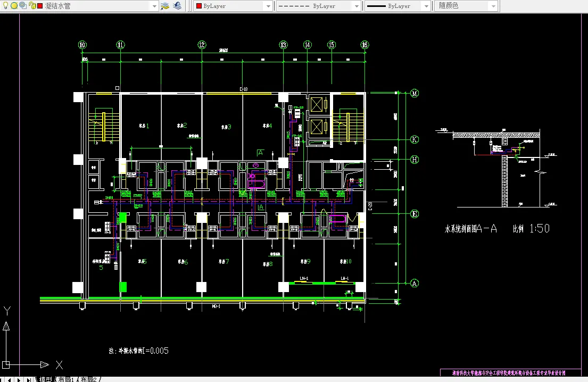Toggle layer freeze sun icon
Image resolution: width=588 pixels, height=382 pixels.
point(14,6)
